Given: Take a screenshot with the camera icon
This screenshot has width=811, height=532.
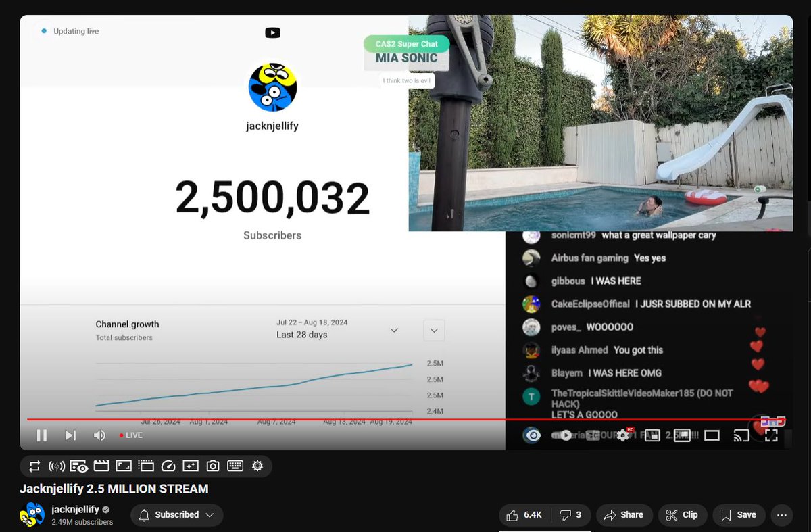Looking at the screenshot, I should pos(213,466).
